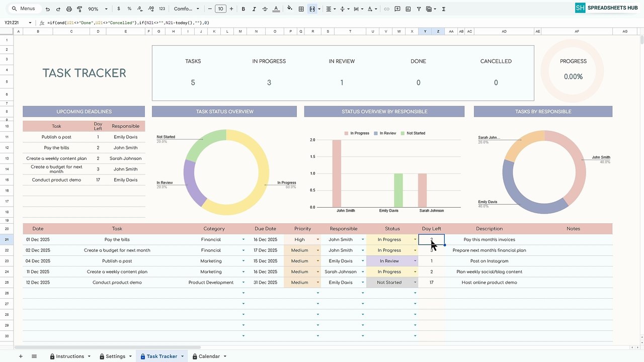
Task: Format as currency with dollar icon
Action: [x=119, y=9]
